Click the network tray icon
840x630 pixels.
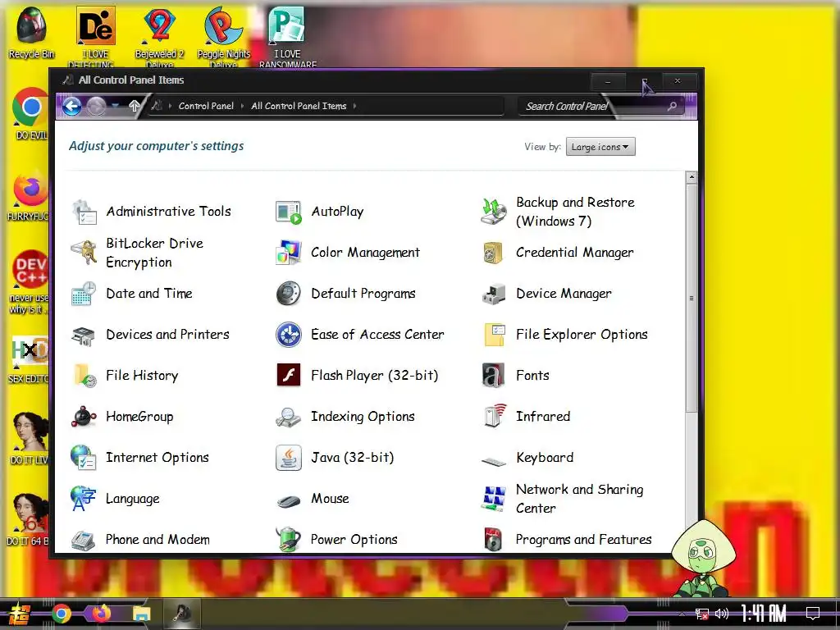click(702, 614)
